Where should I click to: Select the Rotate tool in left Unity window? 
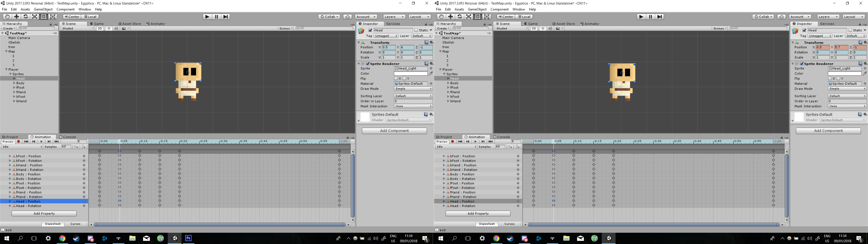[25, 16]
